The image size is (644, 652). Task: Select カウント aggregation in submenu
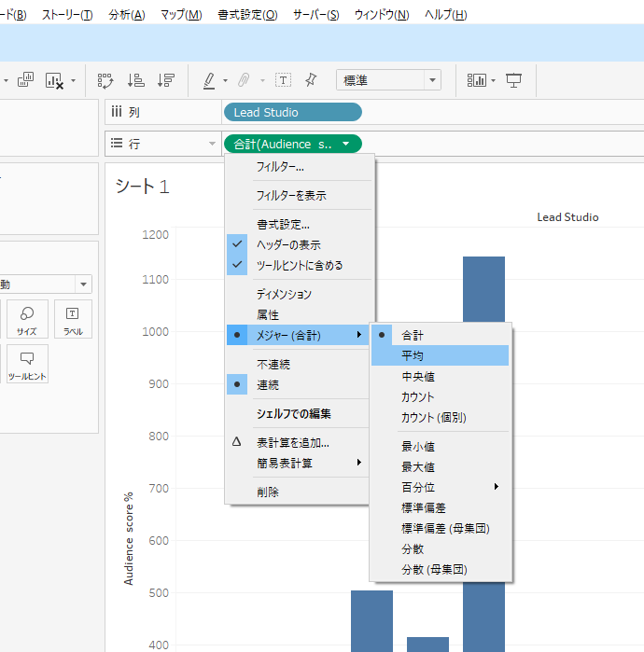(441, 396)
